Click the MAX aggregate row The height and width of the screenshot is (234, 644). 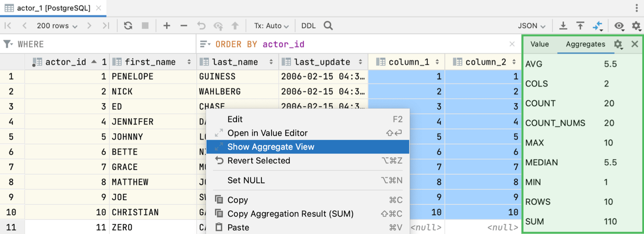tap(582, 143)
